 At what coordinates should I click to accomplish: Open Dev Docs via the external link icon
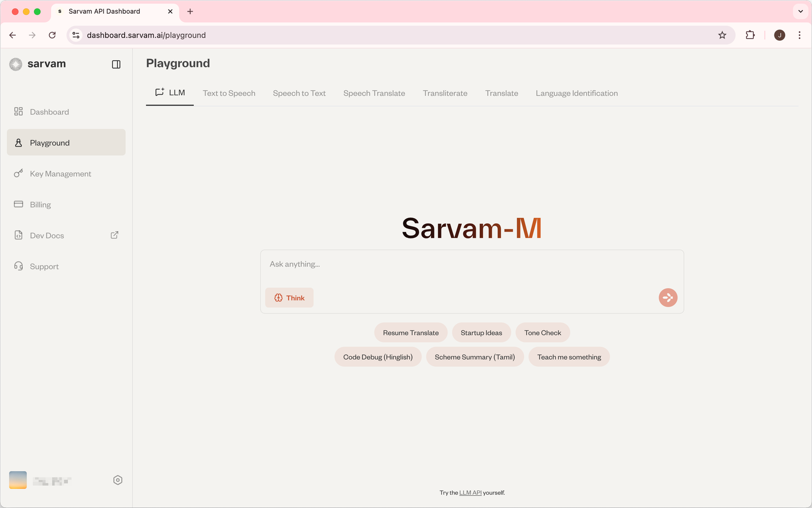(x=114, y=235)
